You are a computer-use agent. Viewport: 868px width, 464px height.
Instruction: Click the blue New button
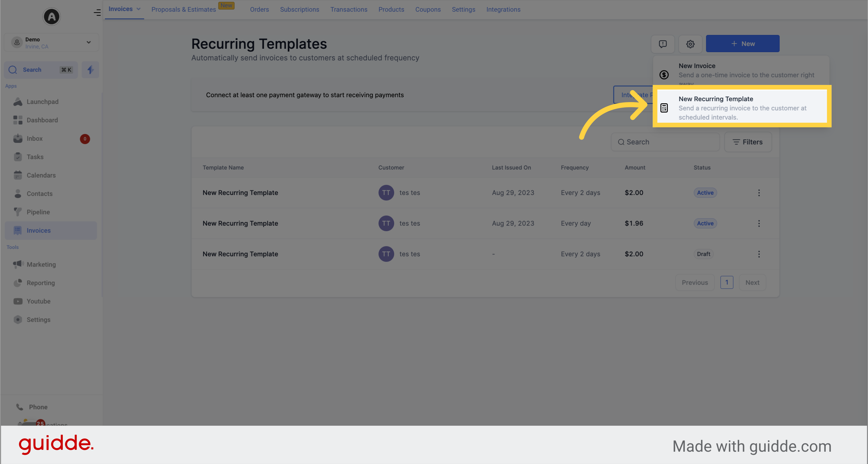742,44
